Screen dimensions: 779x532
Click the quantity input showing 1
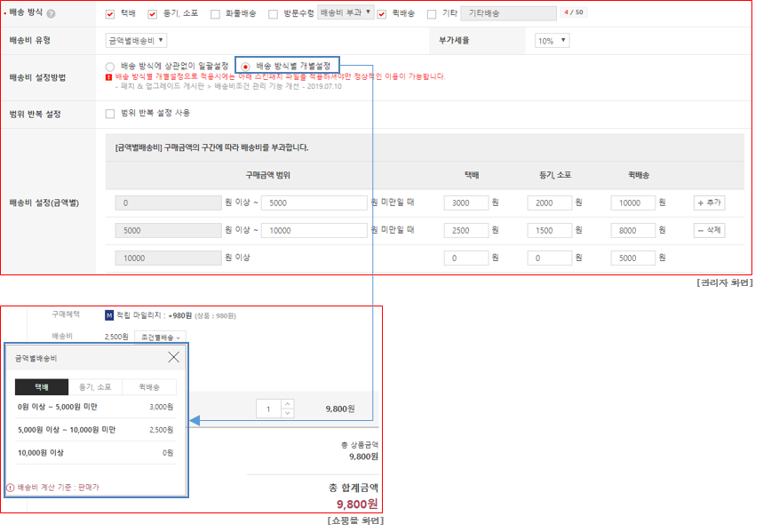[269, 409]
